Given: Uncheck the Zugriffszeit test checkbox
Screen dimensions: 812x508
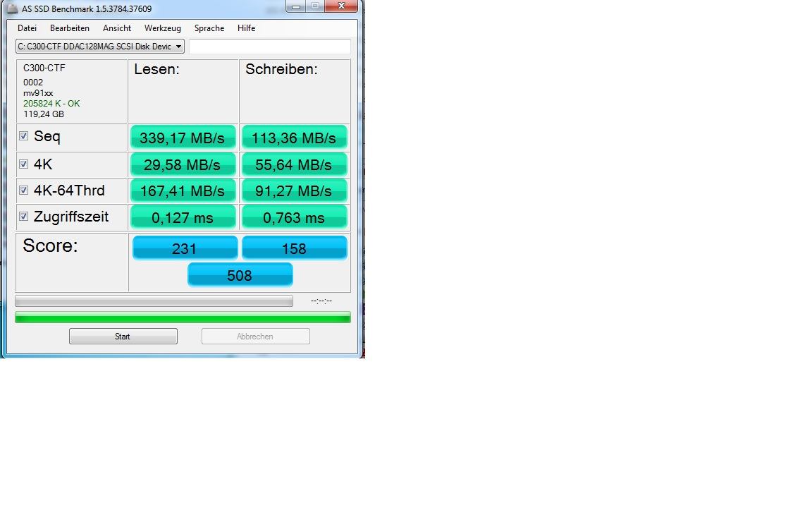Looking at the screenshot, I should (23, 216).
